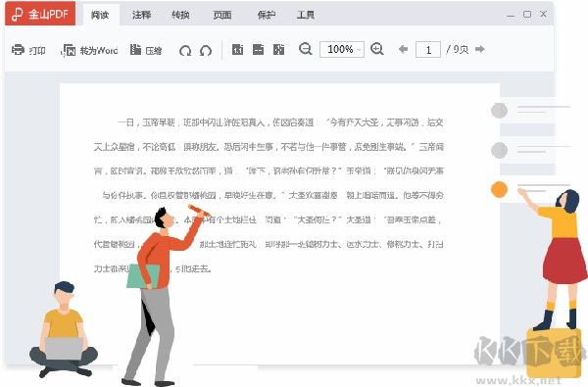
Task: Click the text line starting 天上众星宿
Action: tap(269, 147)
